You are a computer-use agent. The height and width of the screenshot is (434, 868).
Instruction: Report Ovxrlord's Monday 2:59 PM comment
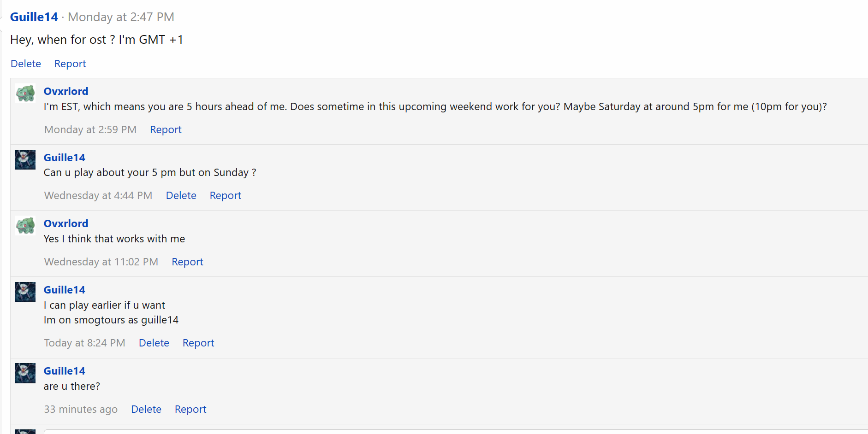[166, 129]
